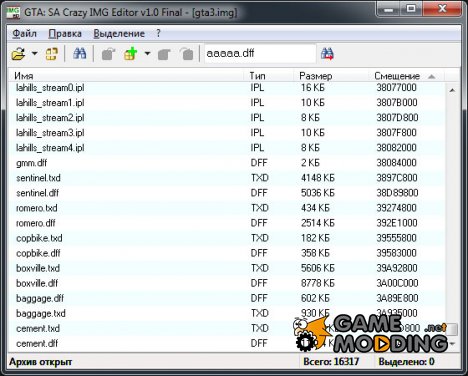Click the rebuild archive toolbar icon
Screen dimensions: 468x376
click(x=51, y=53)
